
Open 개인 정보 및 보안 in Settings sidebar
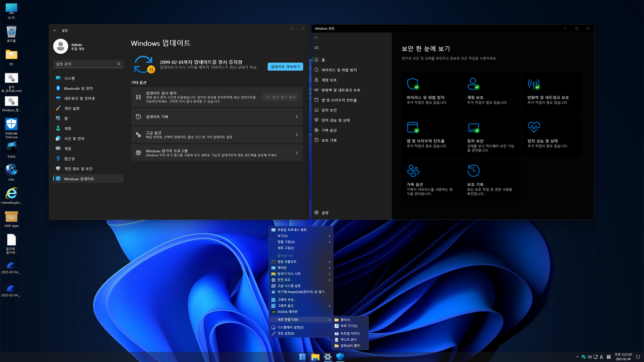[88, 169]
